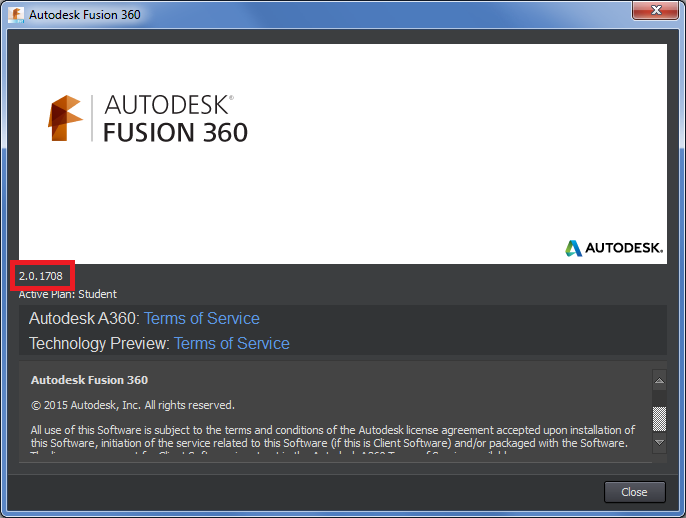Open Technology Preview Terms of Service link

(x=232, y=343)
